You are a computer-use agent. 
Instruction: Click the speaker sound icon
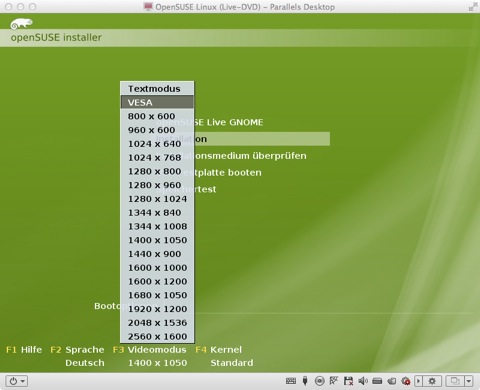(363, 381)
